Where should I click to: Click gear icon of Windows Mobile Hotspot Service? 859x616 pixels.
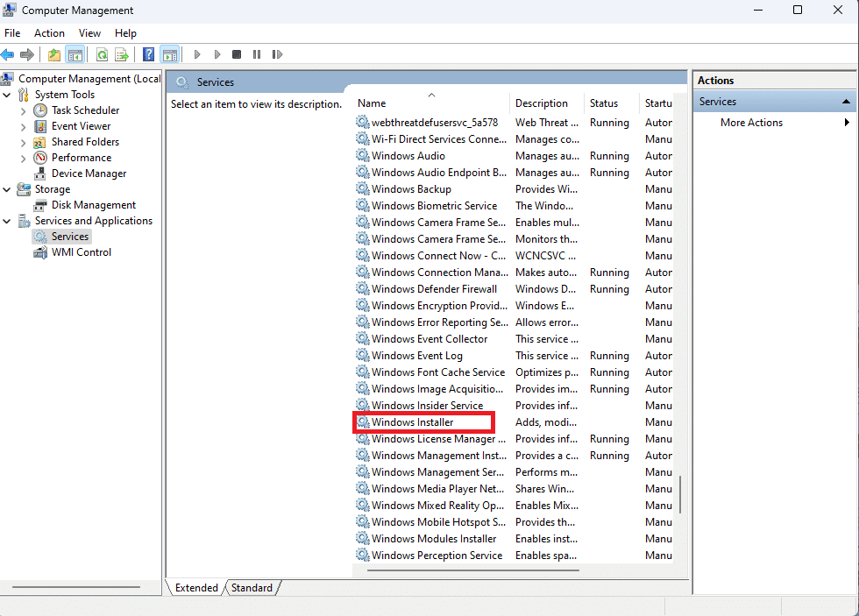point(362,522)
